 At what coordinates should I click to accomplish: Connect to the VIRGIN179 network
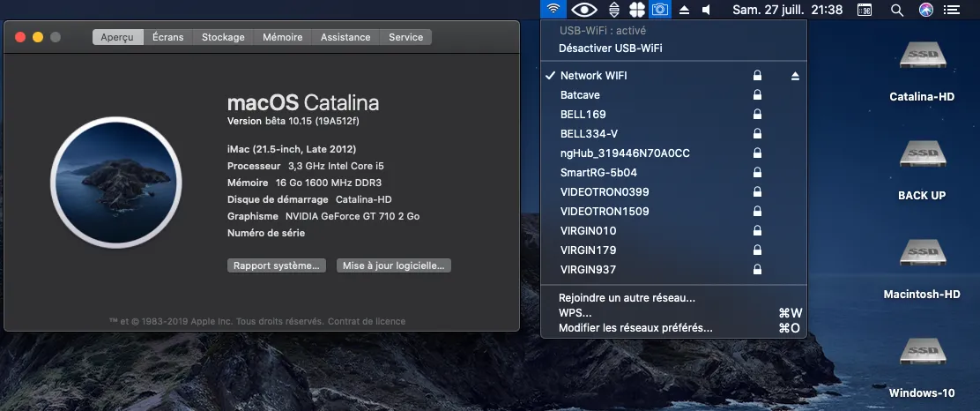click(673, 250)
